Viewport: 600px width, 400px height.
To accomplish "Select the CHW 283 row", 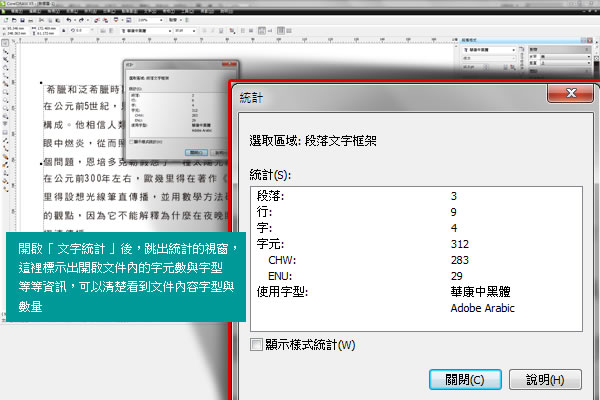I will pyautogui.click(x=416, y=260).
